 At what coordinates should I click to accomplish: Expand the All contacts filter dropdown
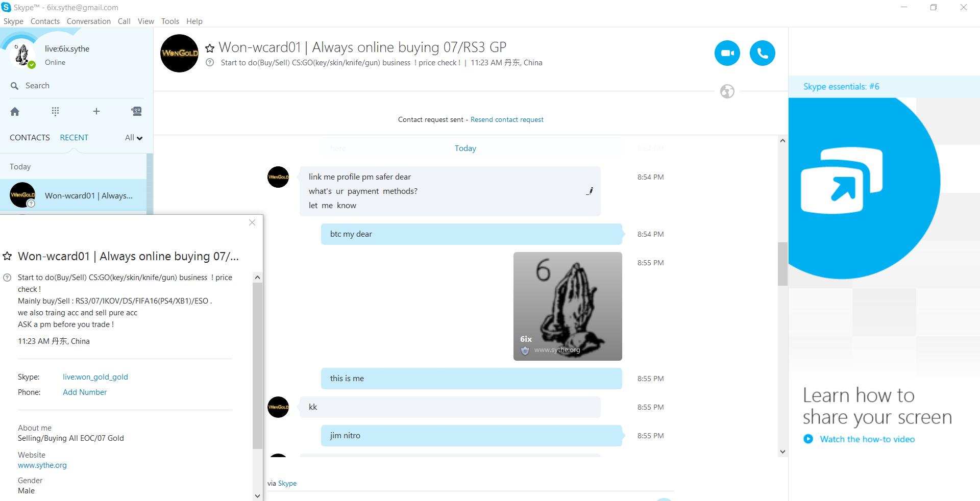pyautogui.click(x=134, y=138)
